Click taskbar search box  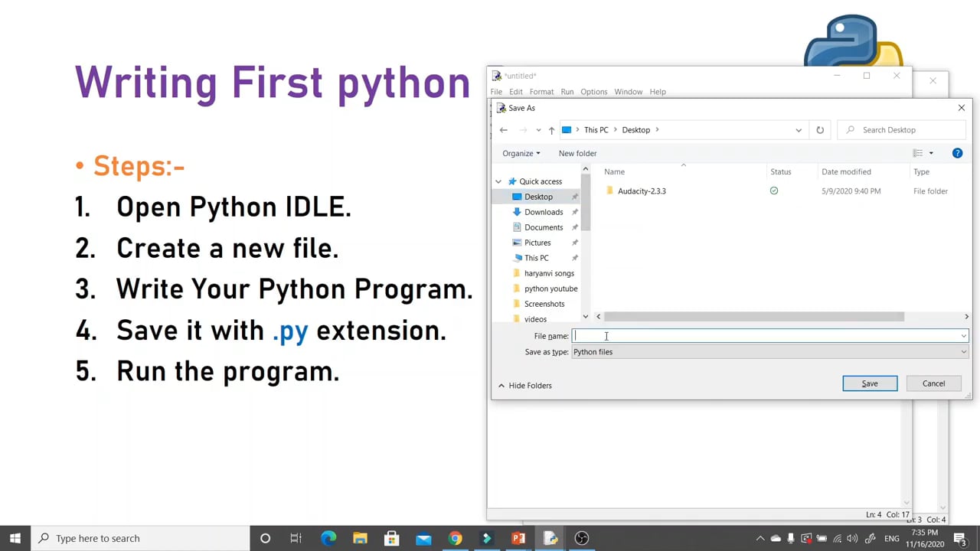141,538
